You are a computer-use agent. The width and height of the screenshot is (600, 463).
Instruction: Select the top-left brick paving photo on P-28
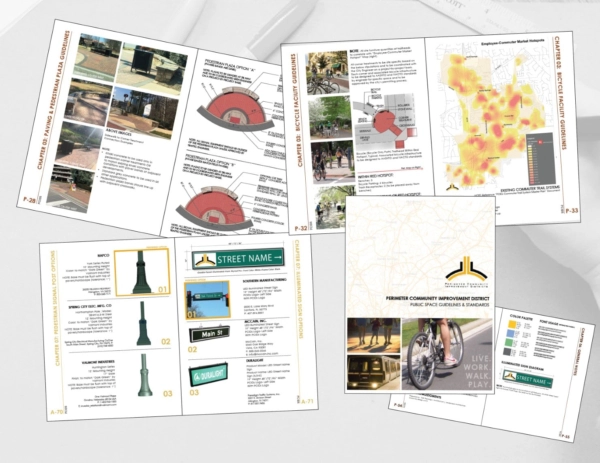(97, 56)
